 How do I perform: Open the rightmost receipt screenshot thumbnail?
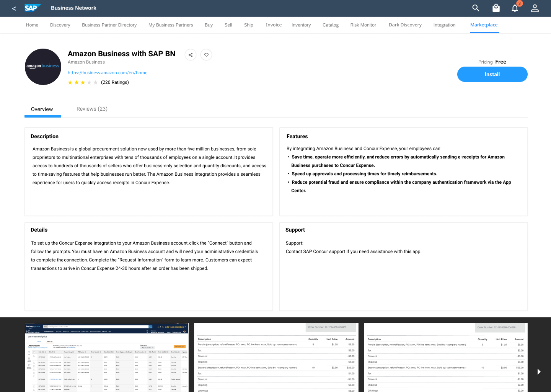pos(446,357)
